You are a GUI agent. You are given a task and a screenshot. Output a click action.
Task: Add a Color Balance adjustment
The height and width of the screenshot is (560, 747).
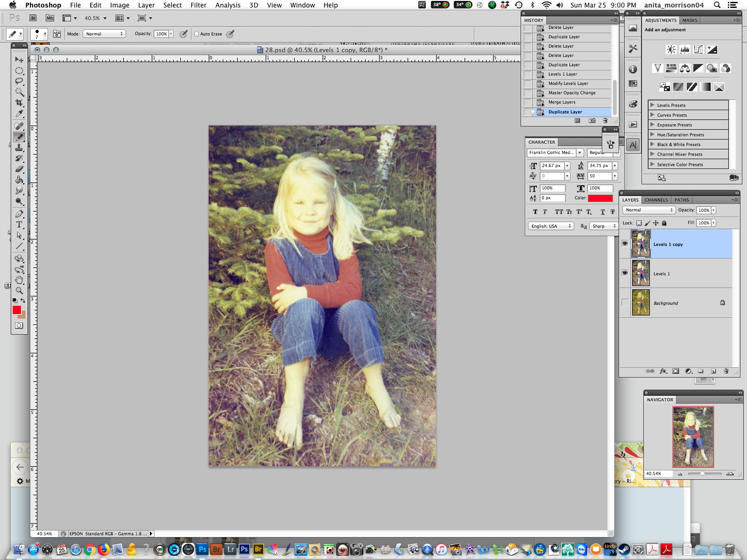pyautogui.click(x=685, y=68)
